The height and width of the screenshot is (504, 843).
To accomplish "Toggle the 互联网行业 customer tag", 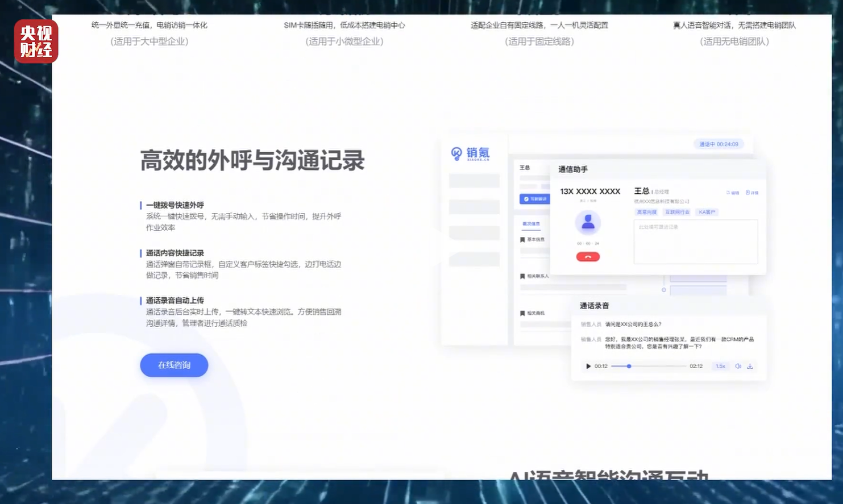I will (677, 212).
